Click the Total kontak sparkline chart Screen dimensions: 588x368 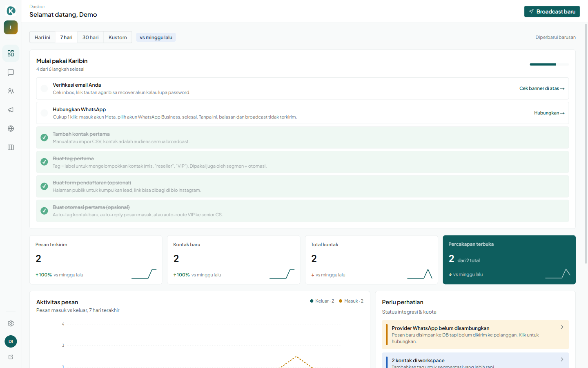(420, 274)
